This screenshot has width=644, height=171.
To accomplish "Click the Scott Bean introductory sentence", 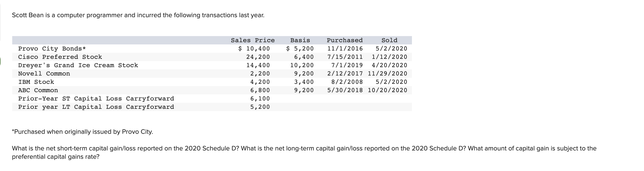I will [138, 15].
